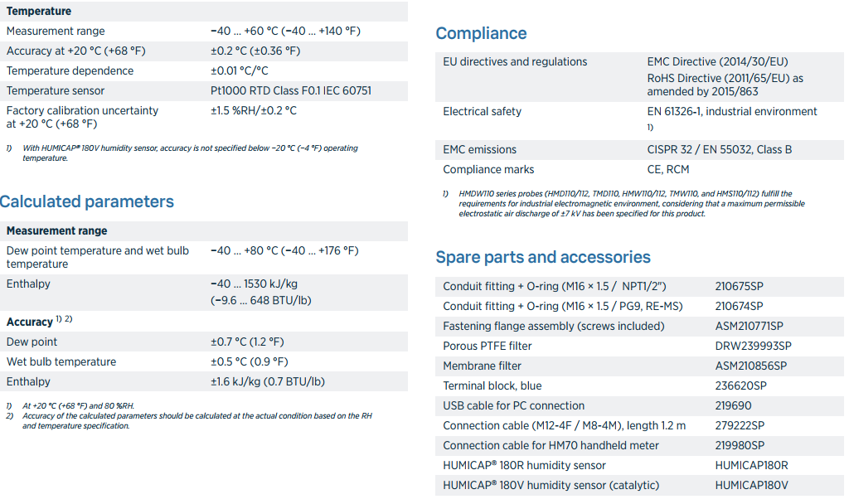This screenshot has width=849, height=504.
Task: Select part number 210675SP
Action: click(739, 286)
